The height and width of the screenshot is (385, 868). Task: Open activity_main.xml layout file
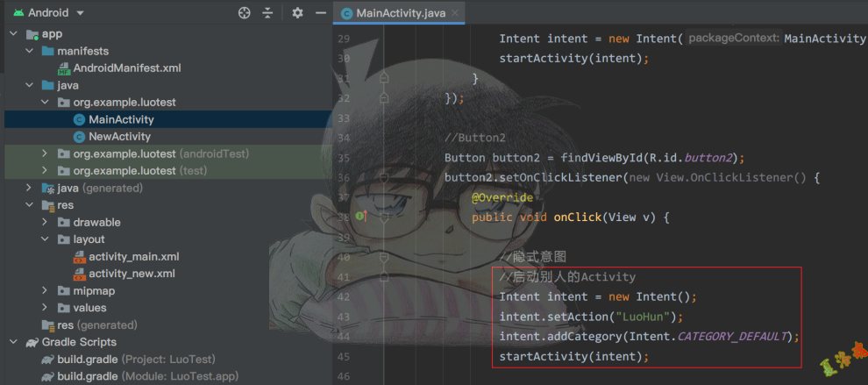(x=133, y=257)
